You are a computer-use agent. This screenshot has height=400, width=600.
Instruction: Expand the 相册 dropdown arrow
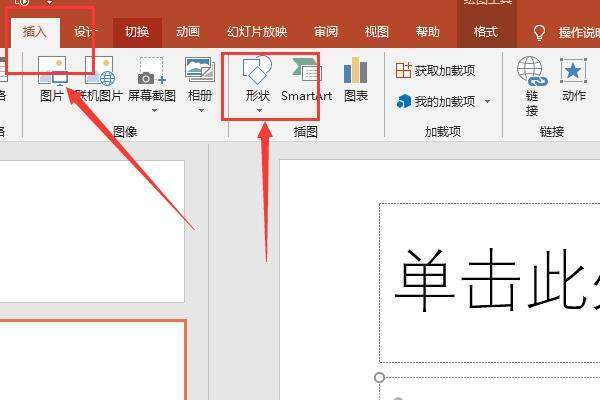pyautogui.click(x=199, y=111)
